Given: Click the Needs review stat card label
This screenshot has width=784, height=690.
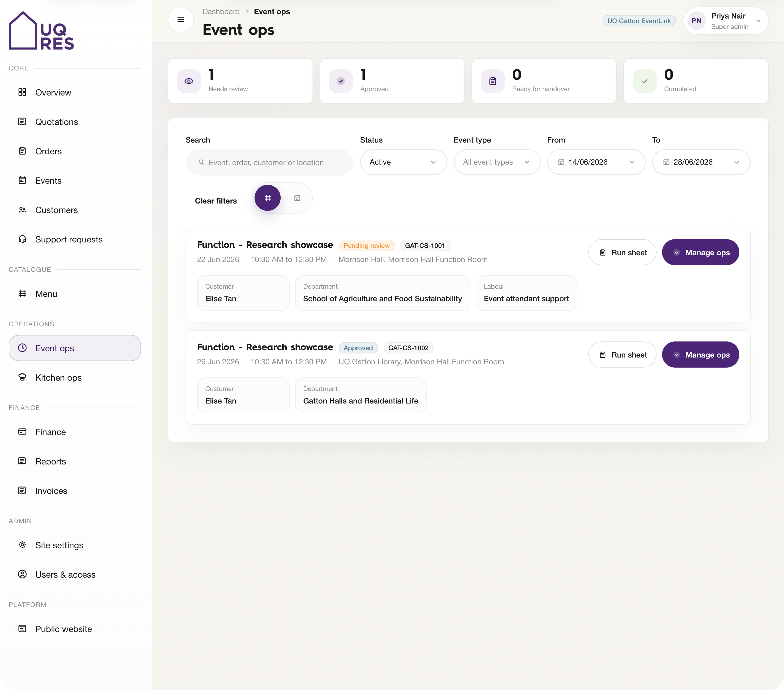Looking at the screenshot, I should 228,89.
